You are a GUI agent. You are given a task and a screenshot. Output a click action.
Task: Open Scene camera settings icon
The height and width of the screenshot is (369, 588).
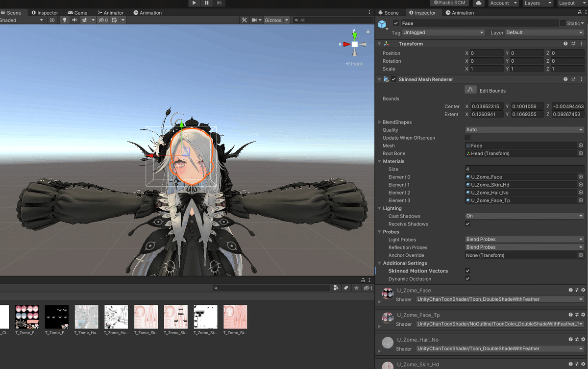click(254, 20)
